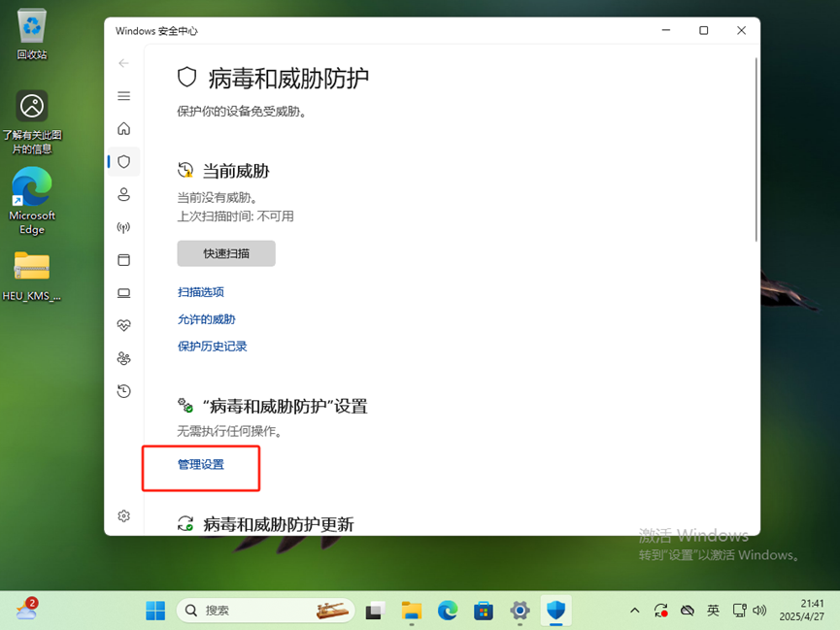Screen dimensions: 840x630
Task: Open Settings gear at sidebar bottom
Action: click(123, 516)
